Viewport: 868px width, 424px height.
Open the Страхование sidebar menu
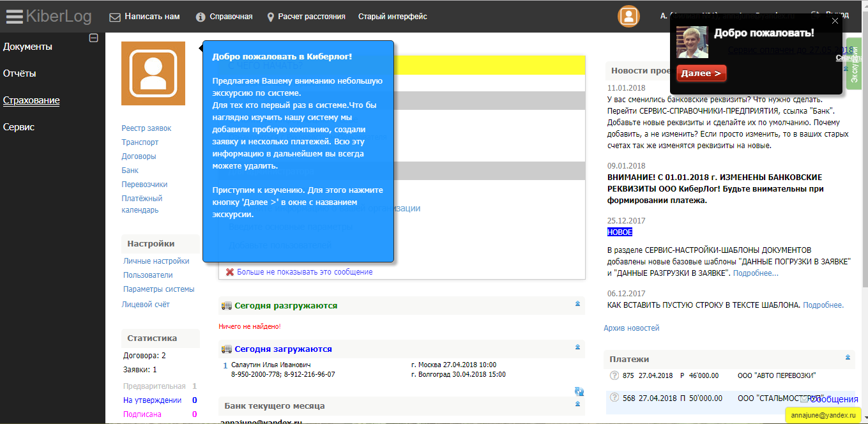31,100
